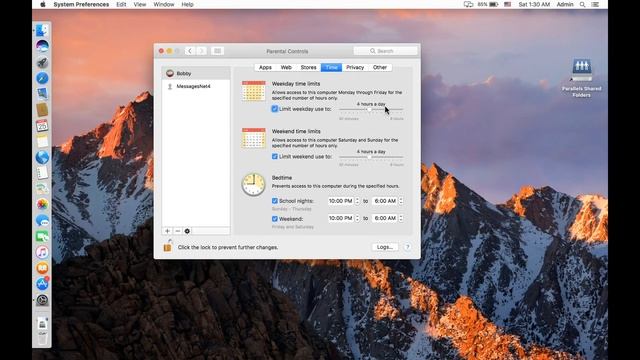Click the add user plus button
The width and height of the screenshot is (640, 360).
167,231
